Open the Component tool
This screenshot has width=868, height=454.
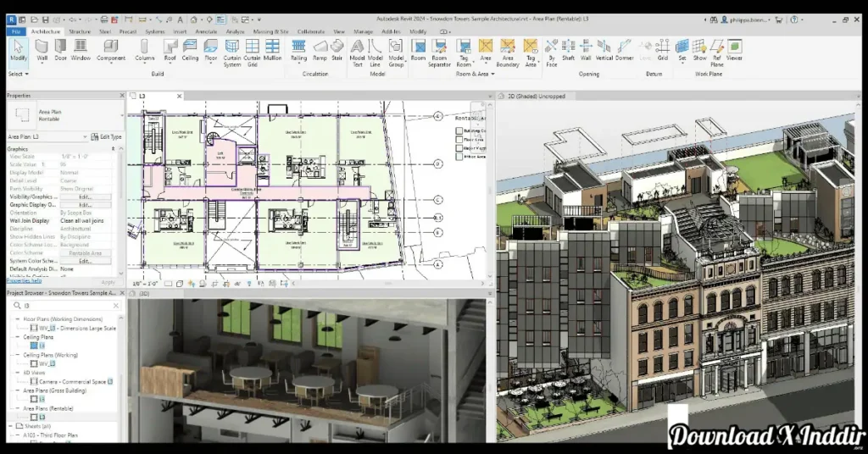[x=111, y=50]
